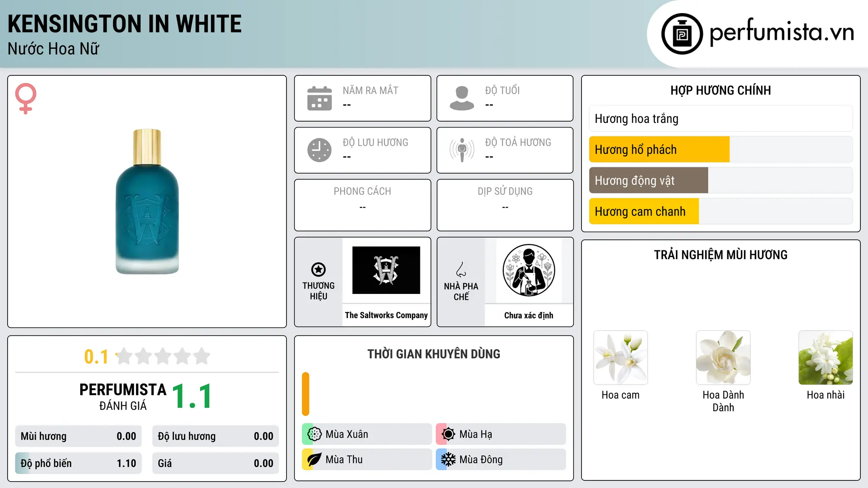Viewport: 868px width, 488px height.
Task: Click the Trải Nghiệm Mùi Hương heading
Action: (721, 255)
